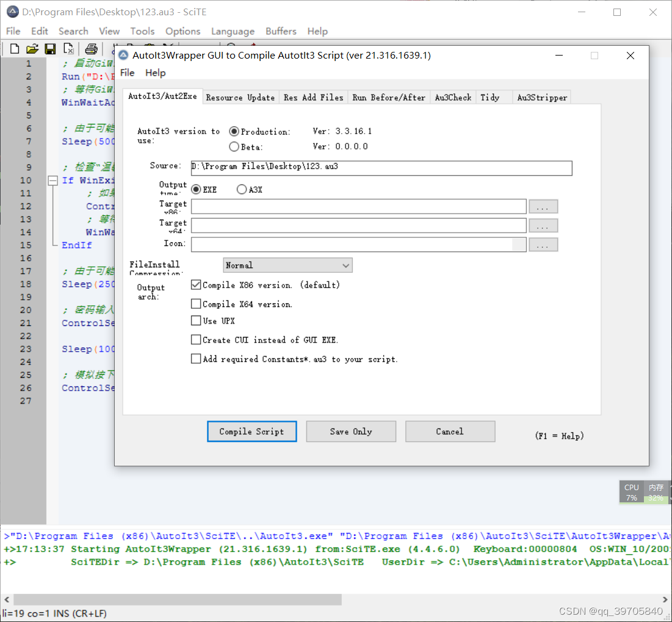Select the Production version radio button
The height and width of the screenshot is (622, 672).
pyautogui.click(x=234, y=131)
